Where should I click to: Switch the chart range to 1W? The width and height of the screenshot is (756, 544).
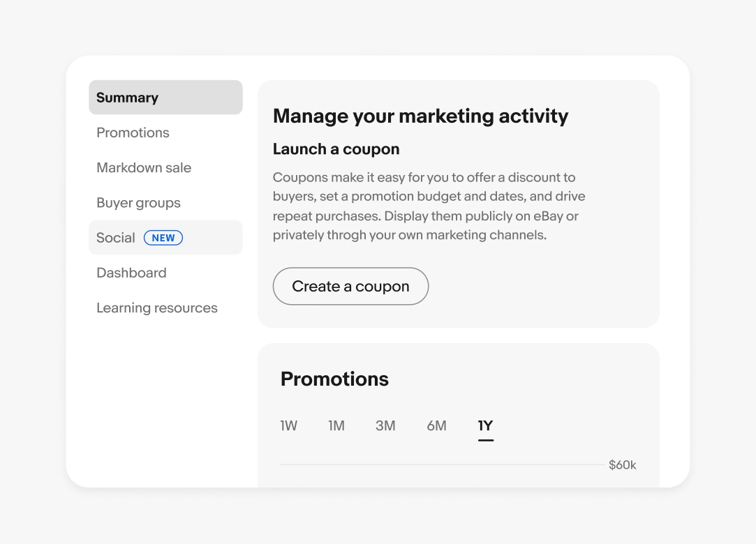[289, 425]
